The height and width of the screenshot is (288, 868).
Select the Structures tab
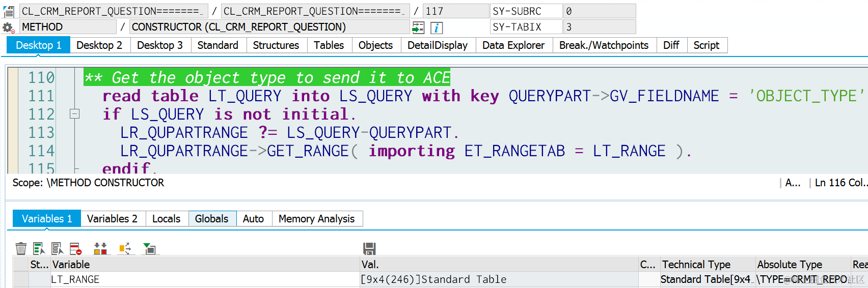pos(276,45)
